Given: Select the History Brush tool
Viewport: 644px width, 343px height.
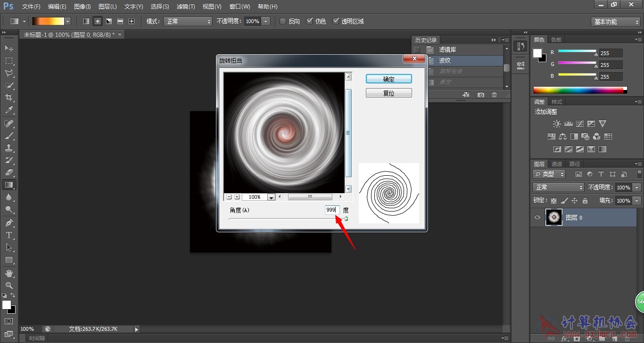Looking at the screenshot, I should (9, 160).
